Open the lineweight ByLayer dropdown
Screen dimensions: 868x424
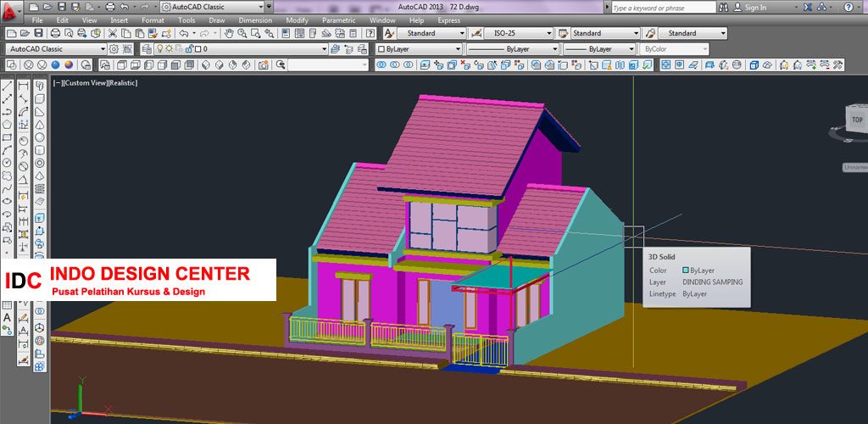[x=599, y=48]
